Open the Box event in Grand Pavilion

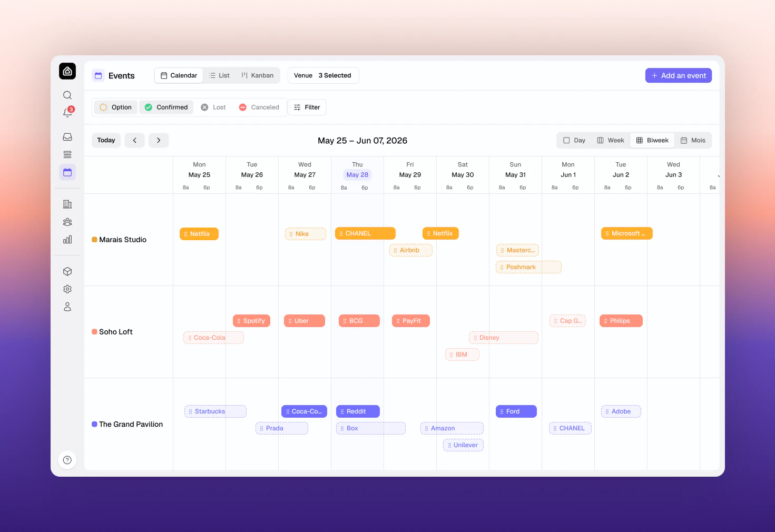coord(371,428)
